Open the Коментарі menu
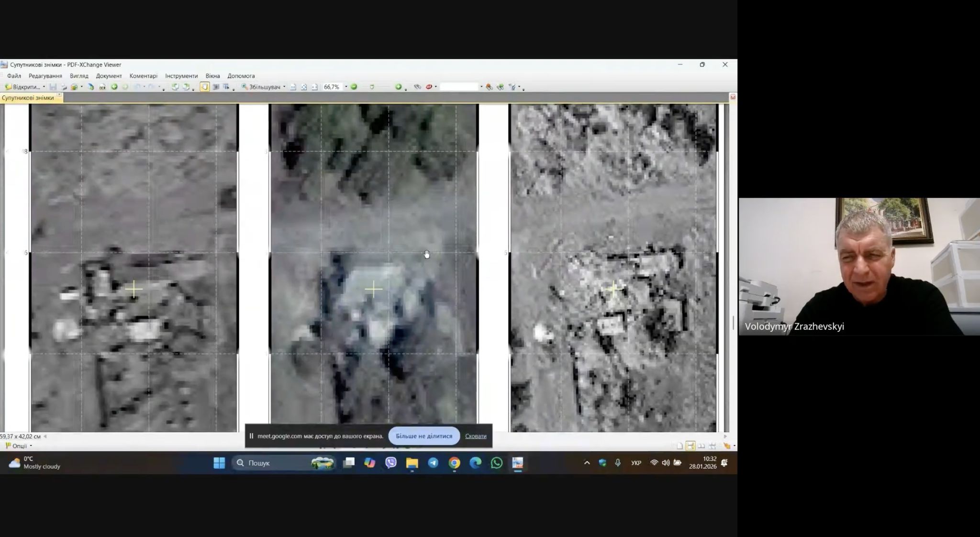The width and height of the screenshot is (980, 537). [x=143, y=76]
